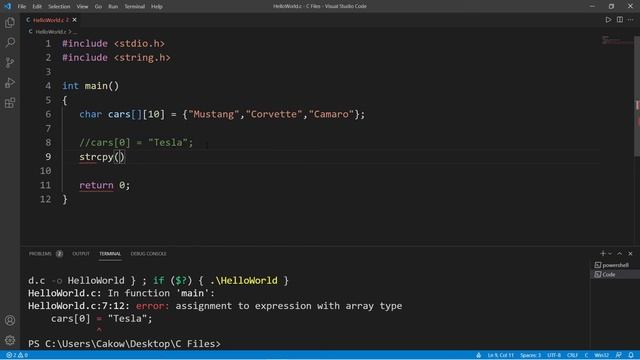This screenshot has height=360, width=640.
Task: Click return 0; on line 11
Action: pos(104,185)
